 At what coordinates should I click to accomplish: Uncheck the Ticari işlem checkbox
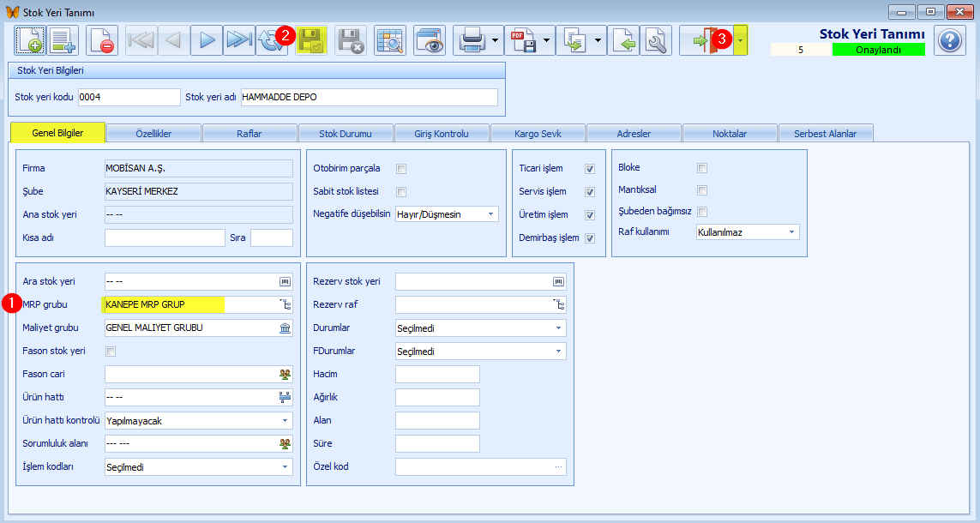click(x=589, y=169)
